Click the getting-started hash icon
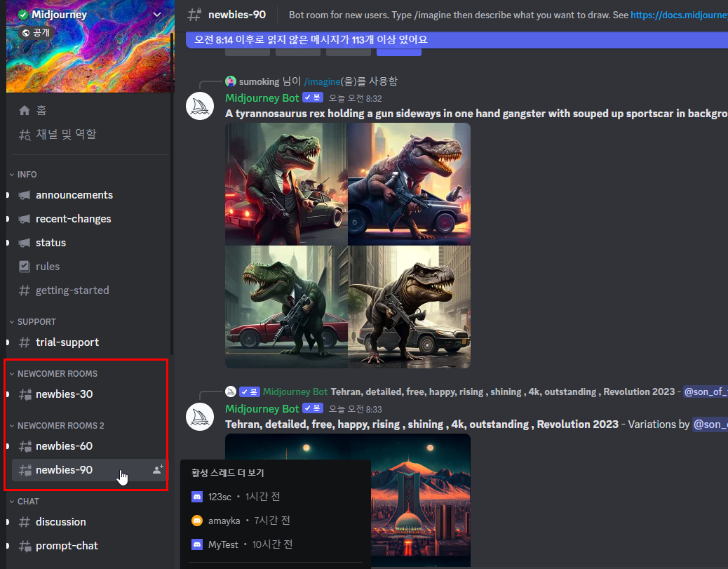 (x=24, y=290)
